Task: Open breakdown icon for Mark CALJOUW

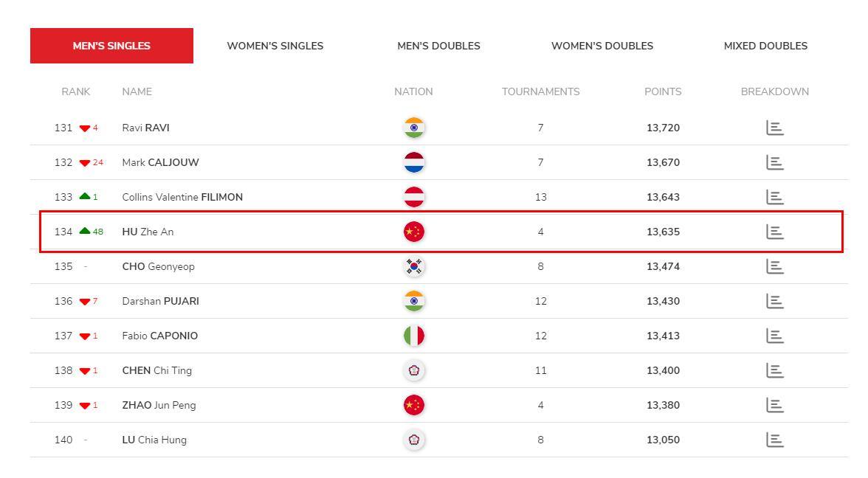Action: (774, 162)
